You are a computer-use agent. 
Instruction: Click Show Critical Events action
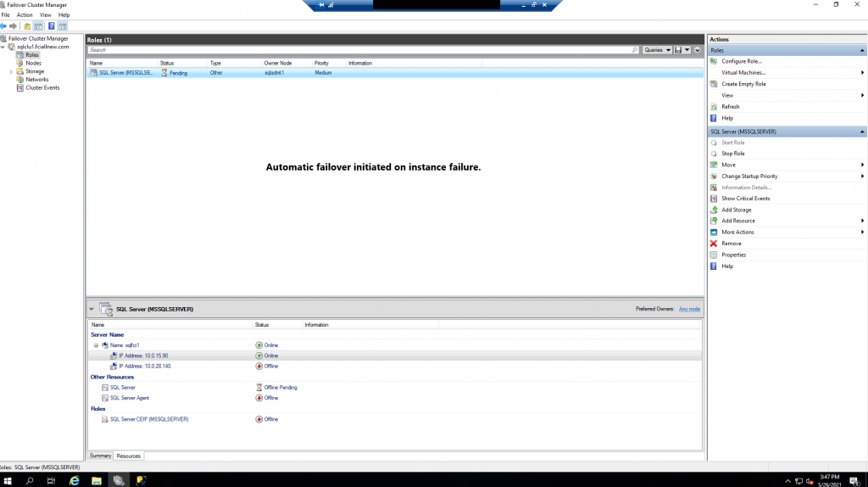(746, 199)
